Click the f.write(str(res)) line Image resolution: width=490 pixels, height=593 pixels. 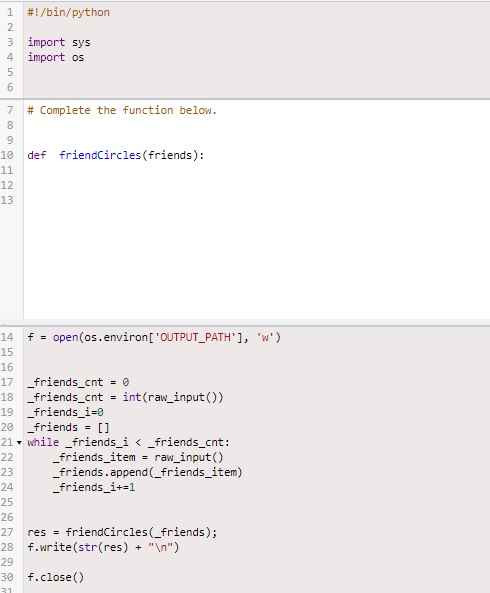point(103,547)
